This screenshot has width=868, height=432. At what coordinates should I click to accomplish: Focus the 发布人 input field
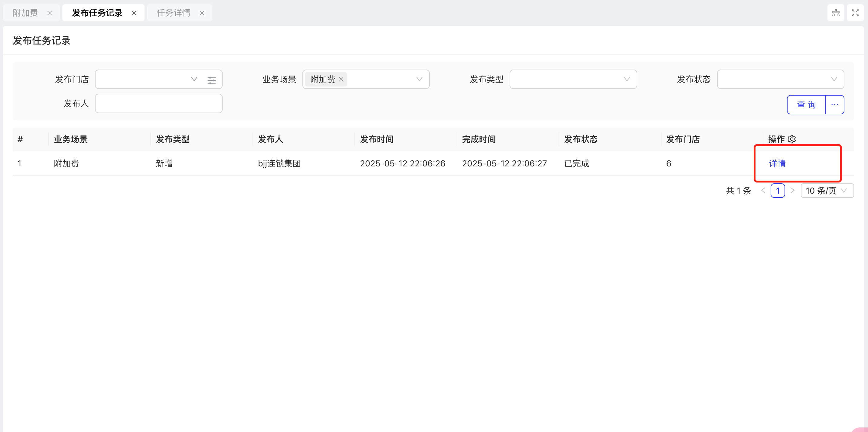[159, 103]
